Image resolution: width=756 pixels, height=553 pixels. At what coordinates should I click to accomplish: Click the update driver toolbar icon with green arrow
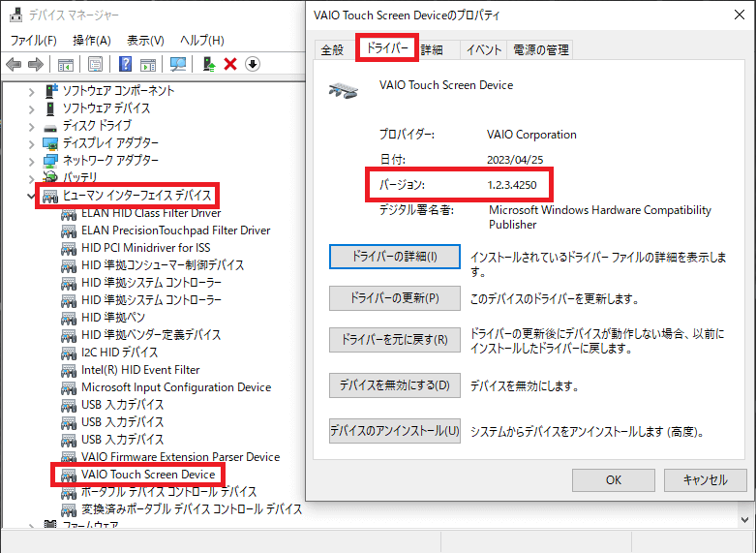[x=209, y=64]
